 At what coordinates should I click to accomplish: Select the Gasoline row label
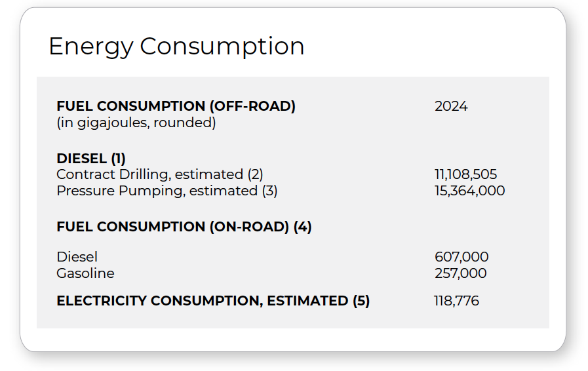click(85, 273)
